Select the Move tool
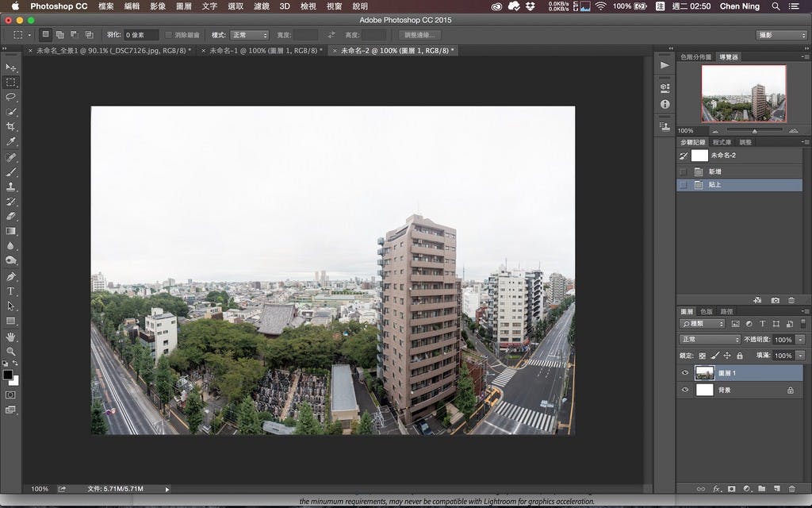 pyautogui.click(x=10, y=67)
